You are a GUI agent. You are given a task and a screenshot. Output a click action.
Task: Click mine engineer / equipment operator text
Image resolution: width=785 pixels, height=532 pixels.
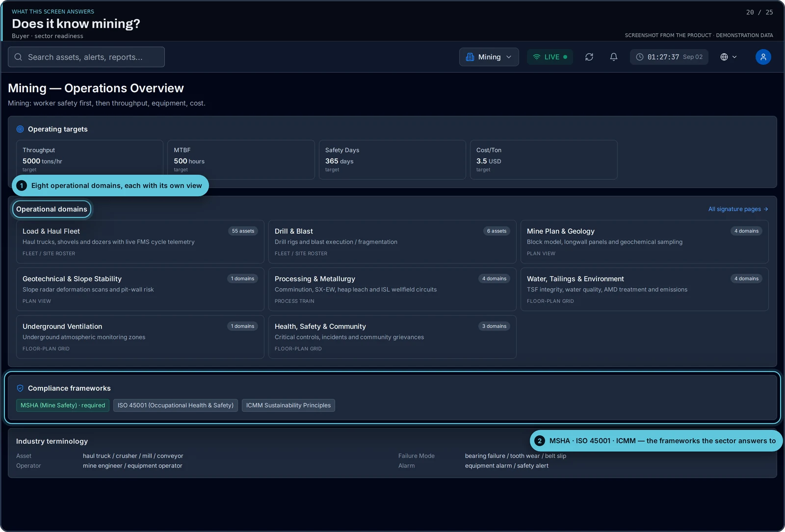point(132,466)
